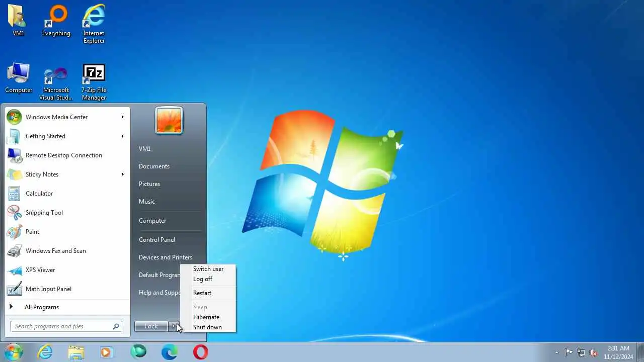Select the Internet Explorer desktop shortcut

point(94,24)
